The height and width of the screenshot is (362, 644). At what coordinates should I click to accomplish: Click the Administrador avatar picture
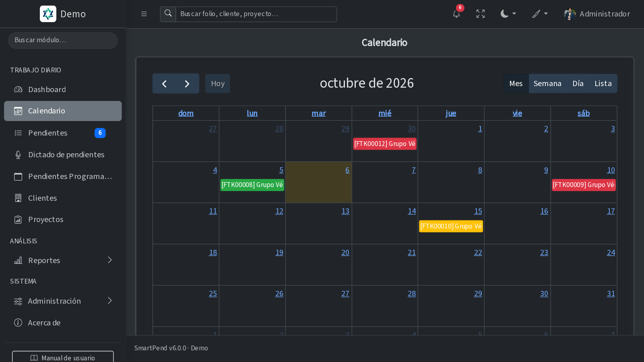point(570,14)
